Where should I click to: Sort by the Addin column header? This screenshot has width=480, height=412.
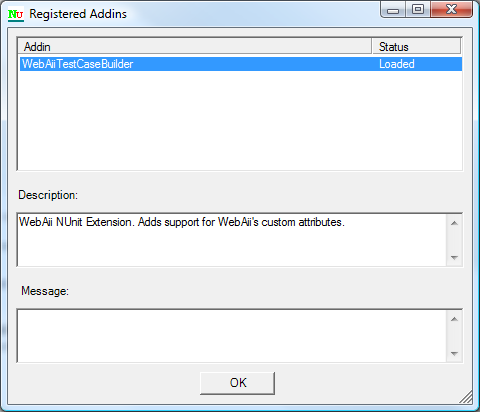pyautogui.click(x=195, y=46)
